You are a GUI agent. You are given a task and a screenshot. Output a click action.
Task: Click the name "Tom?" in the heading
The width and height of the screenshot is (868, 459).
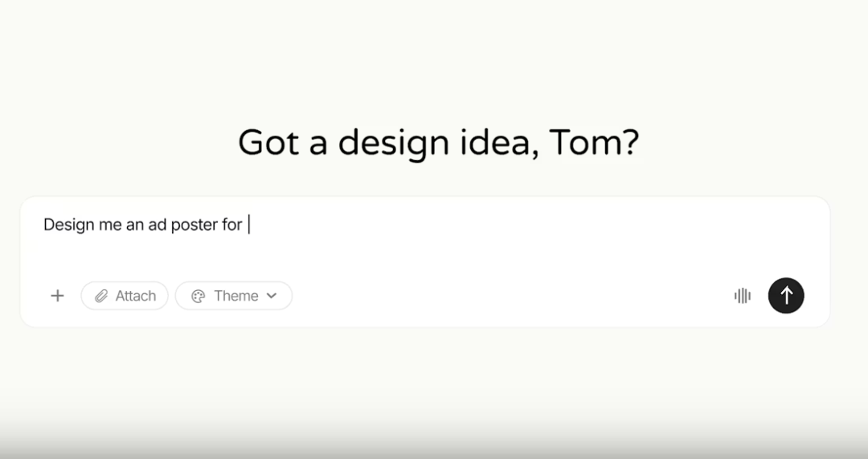coord(594,142)
